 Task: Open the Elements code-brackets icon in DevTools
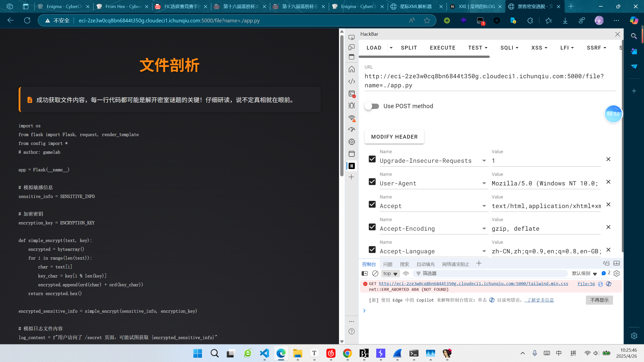click(x=352, y=81)
